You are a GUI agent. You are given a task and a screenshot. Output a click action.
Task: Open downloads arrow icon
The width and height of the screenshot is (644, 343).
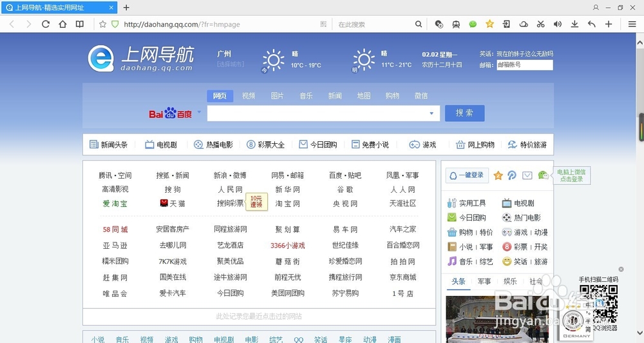574,24
